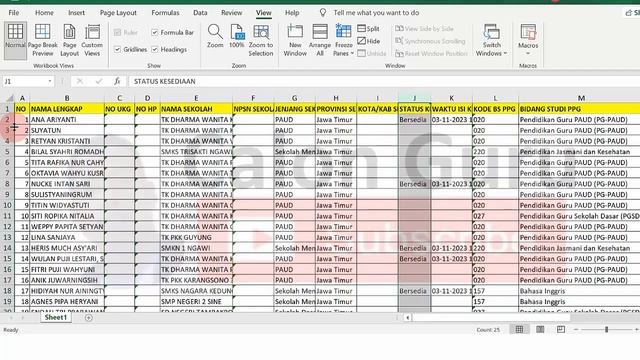Select the NAMA SEKOLAH header cell
This screenshot has width=640, height=360.
coord(196,109)
